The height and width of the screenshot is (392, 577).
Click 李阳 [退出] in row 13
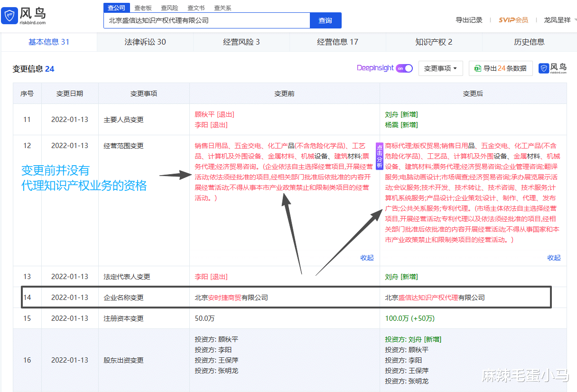click(211, 277)
